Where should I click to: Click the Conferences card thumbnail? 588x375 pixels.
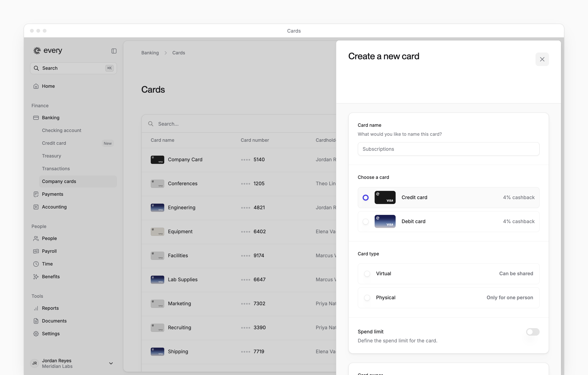coord(157,184)
